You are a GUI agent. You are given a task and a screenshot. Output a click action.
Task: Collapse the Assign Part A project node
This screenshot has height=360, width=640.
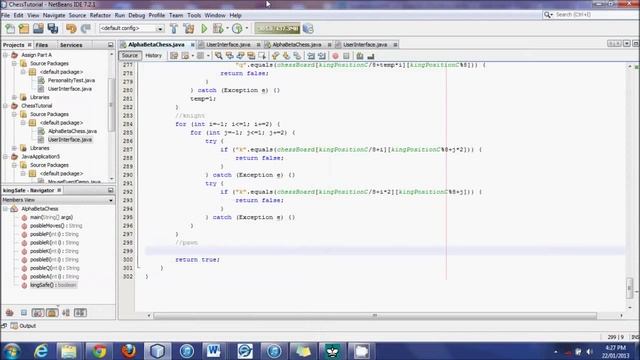click(x=6, y=55)
